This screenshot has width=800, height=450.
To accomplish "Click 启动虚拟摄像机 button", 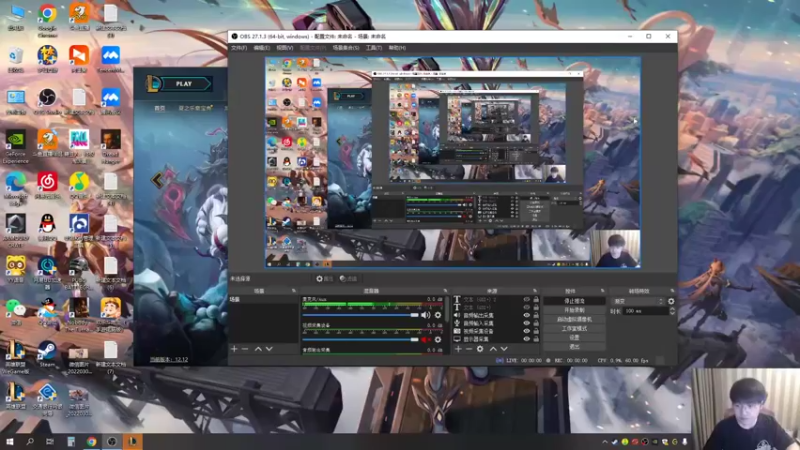I will pos(574,319).
